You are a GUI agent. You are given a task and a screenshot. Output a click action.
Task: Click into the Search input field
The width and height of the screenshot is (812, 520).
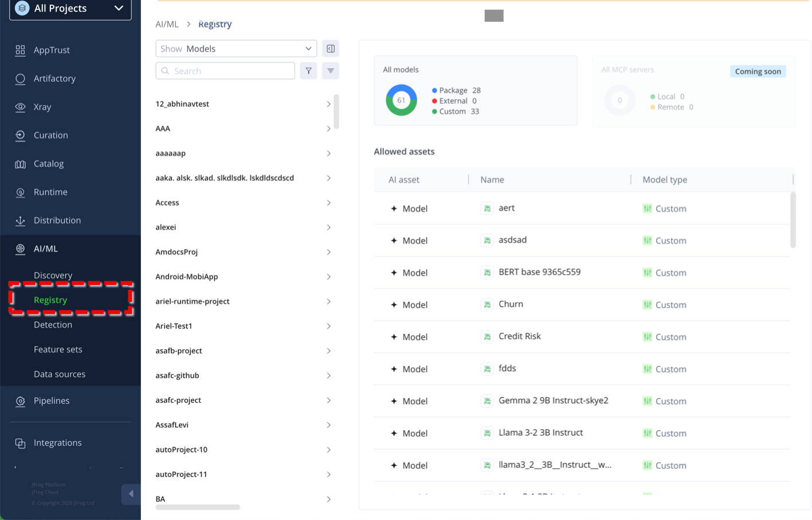click(225, 71)
